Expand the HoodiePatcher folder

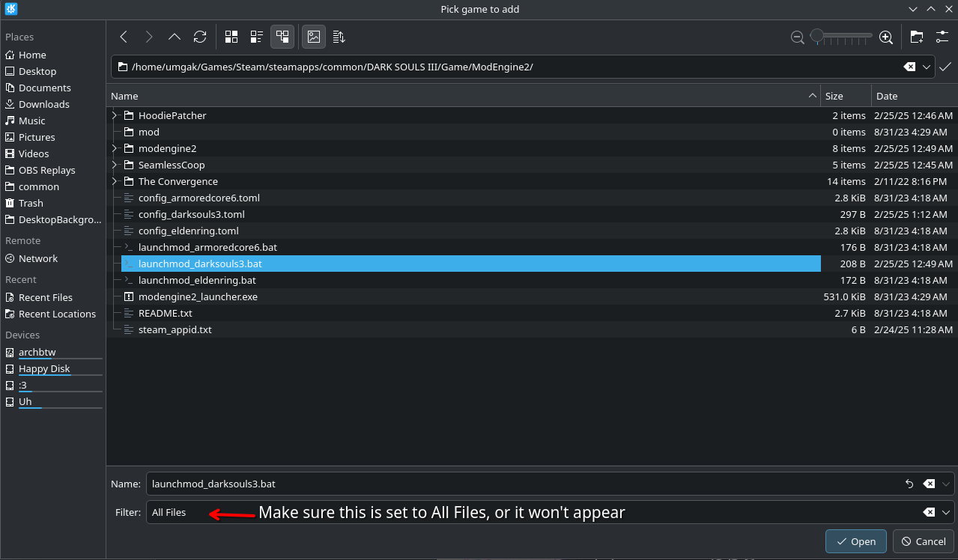click(115, 115)
